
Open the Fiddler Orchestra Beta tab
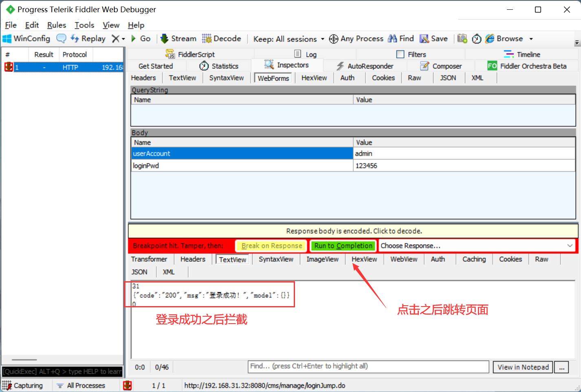click(527, 66)
